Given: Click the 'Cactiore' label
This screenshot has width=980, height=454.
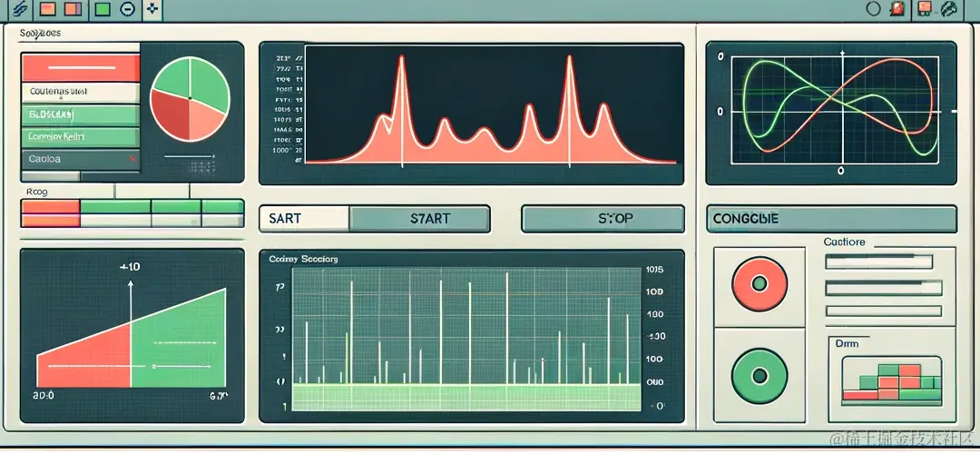Looking at the screenshot, I should (844, 242).
